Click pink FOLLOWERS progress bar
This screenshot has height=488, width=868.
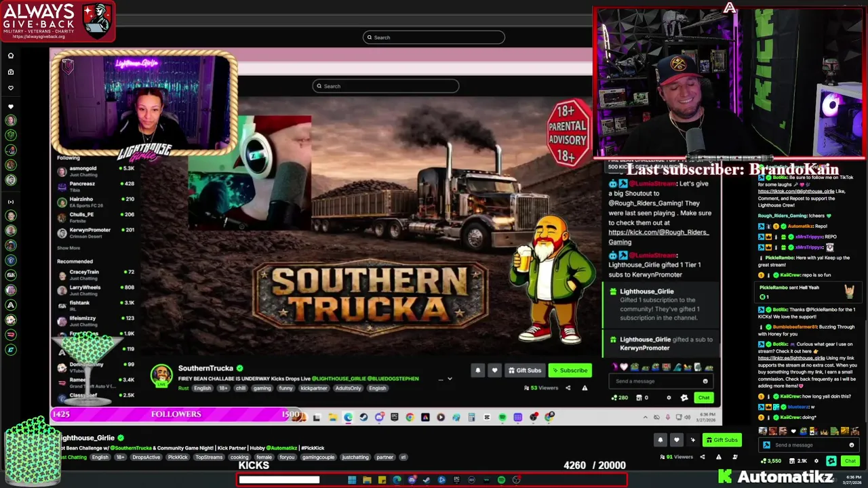(176, 414)
